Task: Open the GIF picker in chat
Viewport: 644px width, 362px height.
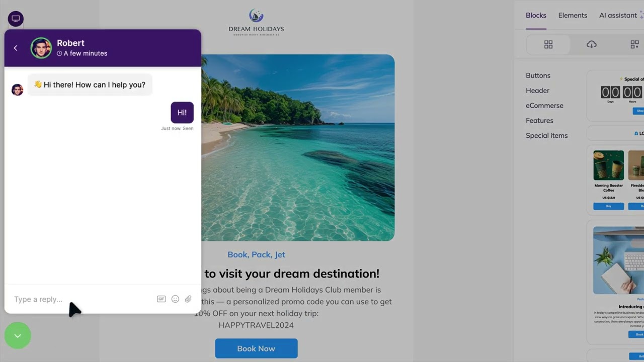Action: click(161, 299)
